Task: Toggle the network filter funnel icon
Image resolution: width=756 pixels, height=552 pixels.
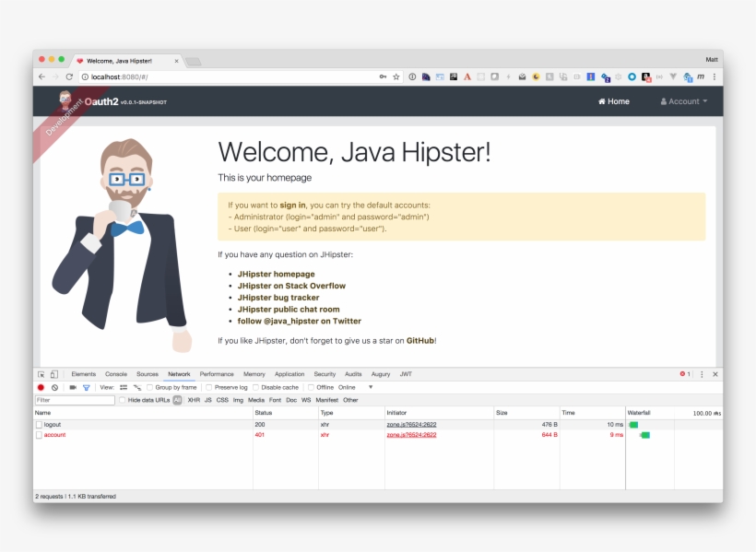Action: 87,387
